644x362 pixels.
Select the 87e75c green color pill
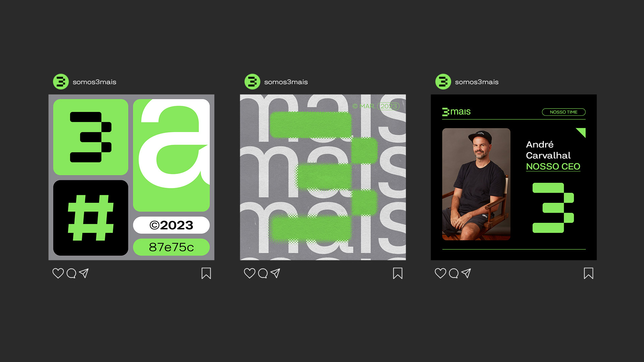[x=171, y=247]
